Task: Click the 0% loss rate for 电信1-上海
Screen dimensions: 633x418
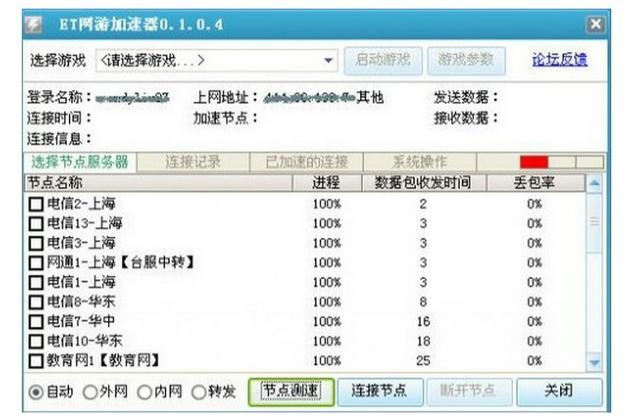Action: pyautogui.click(x=535, y=282)
